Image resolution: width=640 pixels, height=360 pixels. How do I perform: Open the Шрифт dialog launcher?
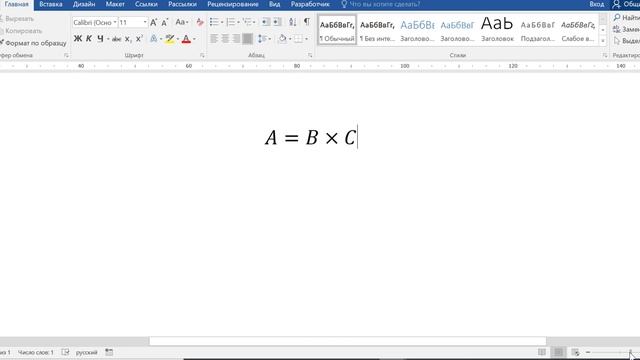(202, 55)
